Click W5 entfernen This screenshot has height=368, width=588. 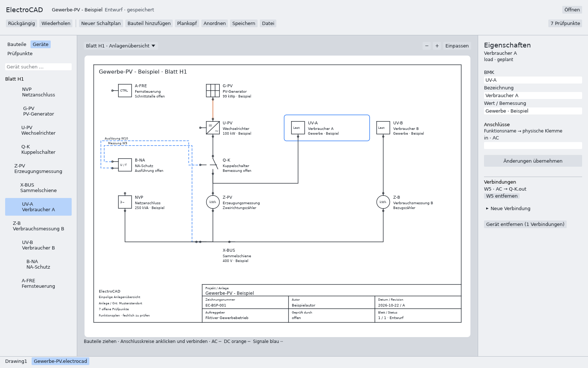[502, 196]
